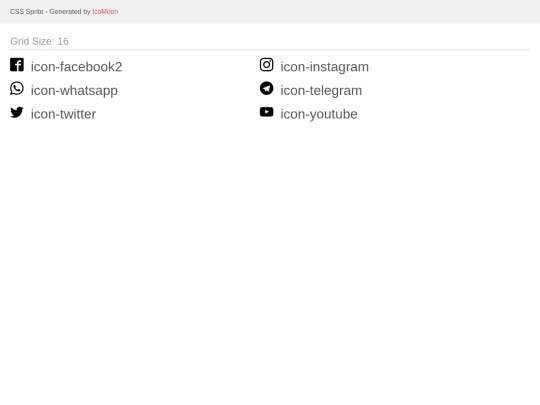Click the Facebook icon
The image size is (540, 405).
click(x=17, y=65)
